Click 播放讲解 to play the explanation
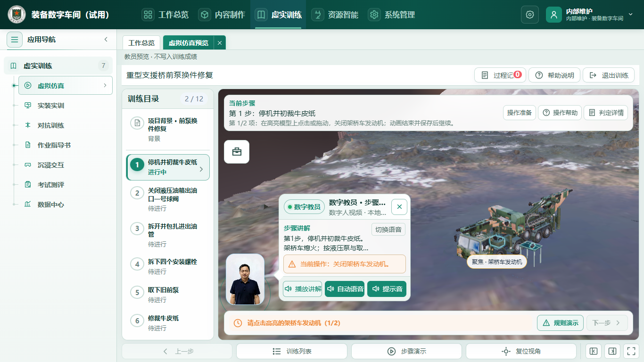Image resolution: width=644 pixels, height=362 pixels. pyautogui.click(x=302, y=289)
